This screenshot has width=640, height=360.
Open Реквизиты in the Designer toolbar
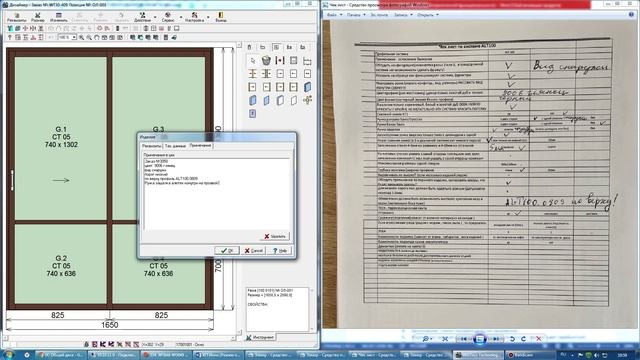pyautogui.click(x=16, y=17)
